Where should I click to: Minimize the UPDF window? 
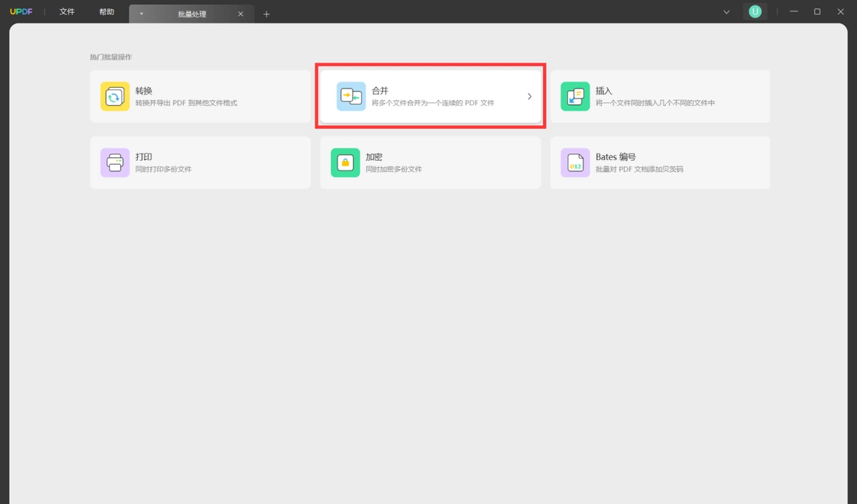pos(793,12)
